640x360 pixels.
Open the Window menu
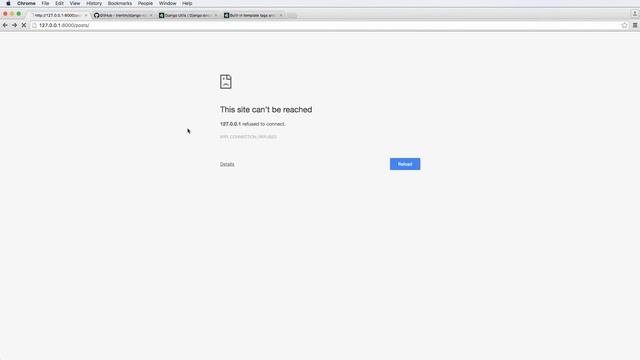click(x=167, y=3)
